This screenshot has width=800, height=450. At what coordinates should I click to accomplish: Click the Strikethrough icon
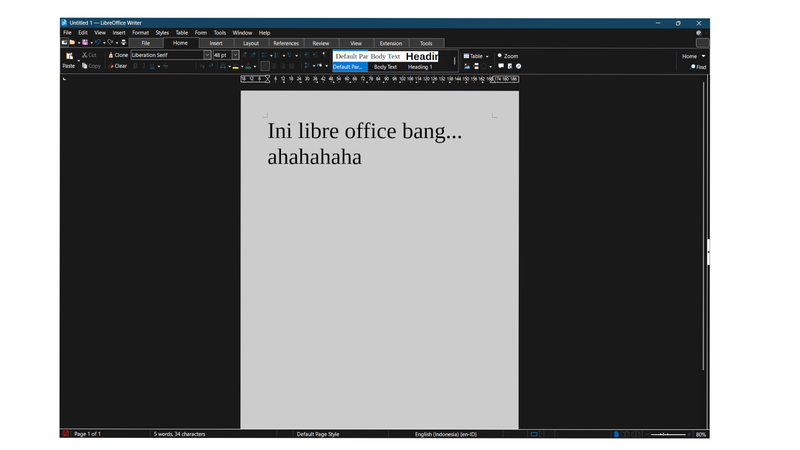[x=165, y=66]
